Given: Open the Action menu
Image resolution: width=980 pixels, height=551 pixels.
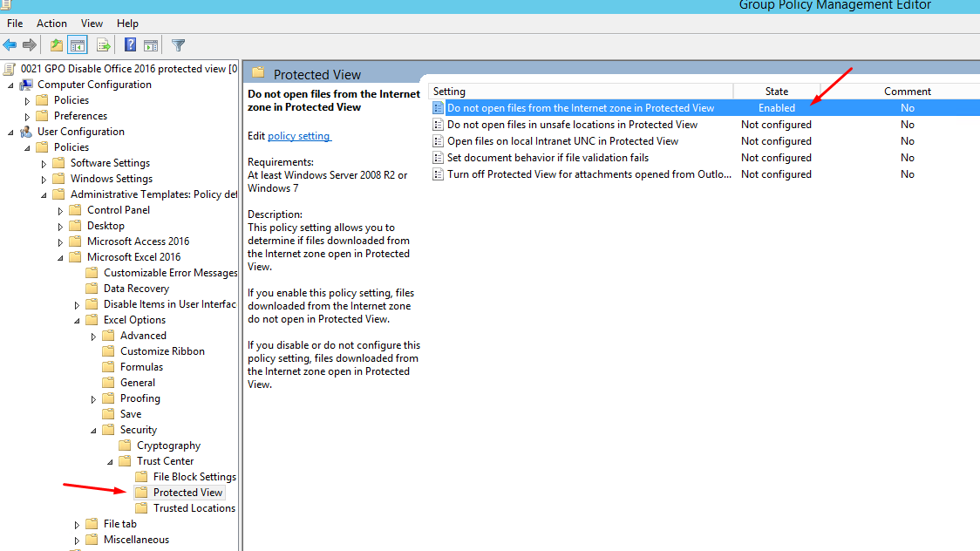Looking at the screenshot, I should coord(51,24).
